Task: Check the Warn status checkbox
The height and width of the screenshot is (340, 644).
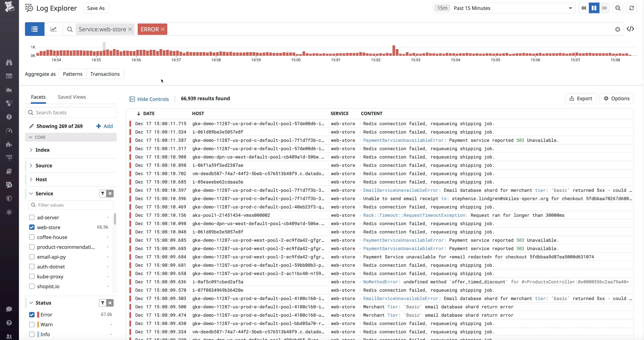Action: (32, 325)
